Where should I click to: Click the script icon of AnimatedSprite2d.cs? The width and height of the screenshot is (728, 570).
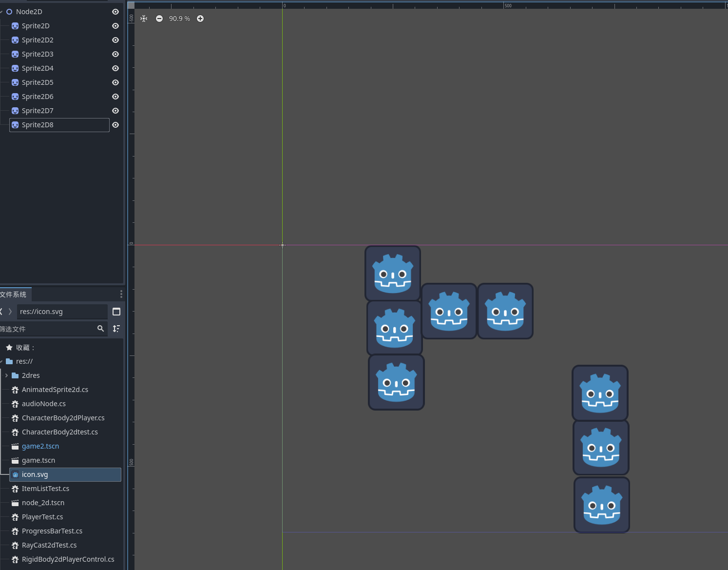(x=15, y=390)
